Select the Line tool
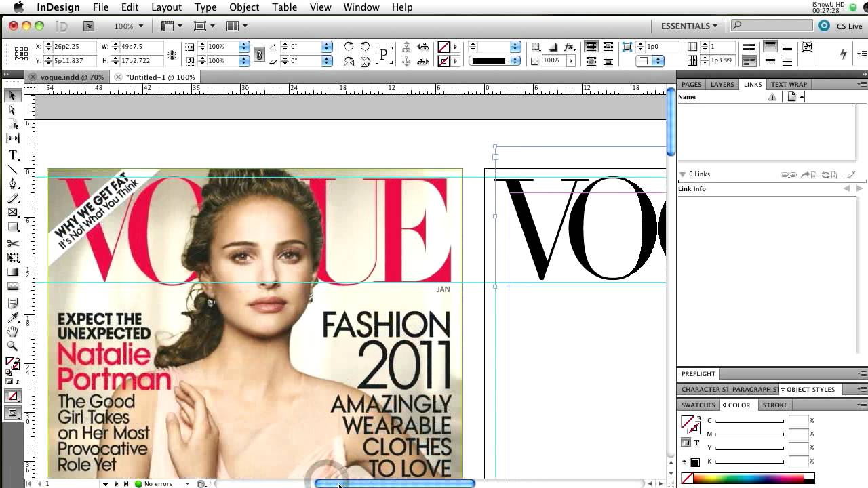The height and width of the screenshot is (488, 868). (x=12, y=169)
